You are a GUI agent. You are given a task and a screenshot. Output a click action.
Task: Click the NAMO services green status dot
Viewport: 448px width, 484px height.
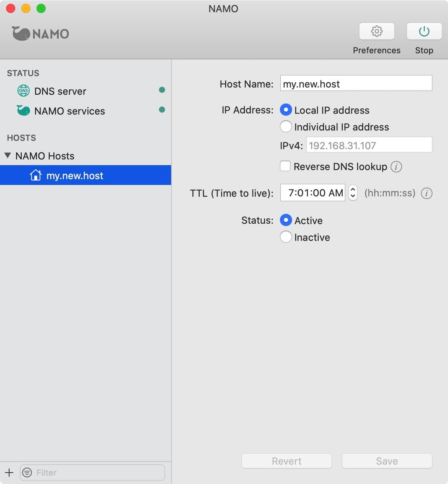[x=162, y=110]
